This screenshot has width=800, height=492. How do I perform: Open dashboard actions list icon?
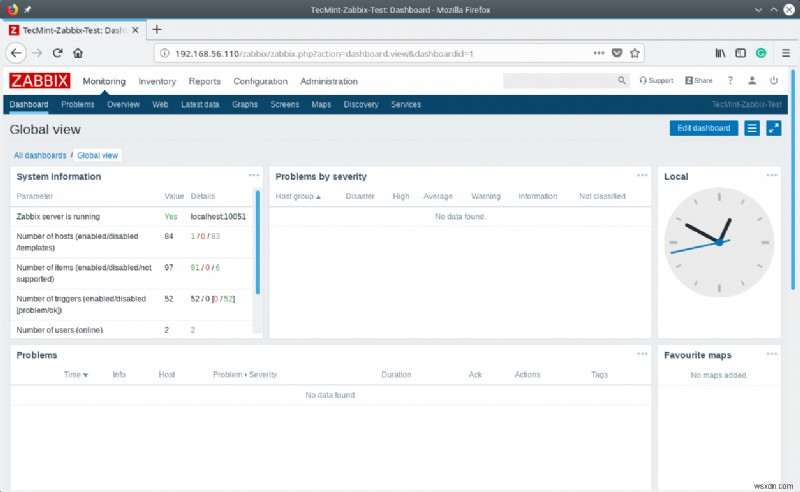(x=752, y=128)
